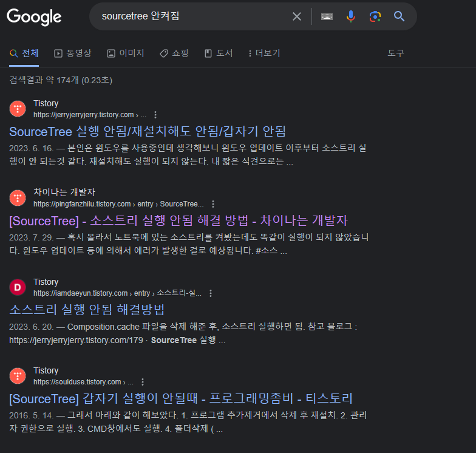Switch to the 쇼핑 tab

pyautogui.click(x=174, y=53)
